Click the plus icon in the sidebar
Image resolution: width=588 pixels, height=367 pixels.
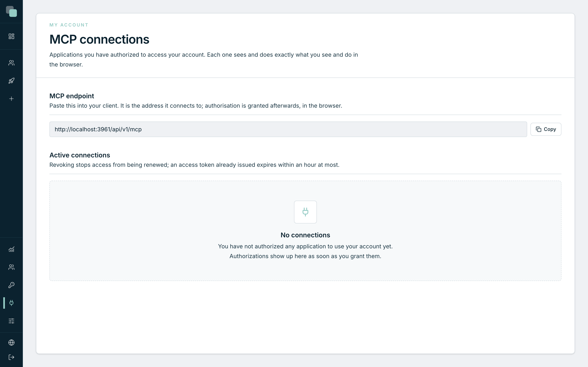click(11, 99)
